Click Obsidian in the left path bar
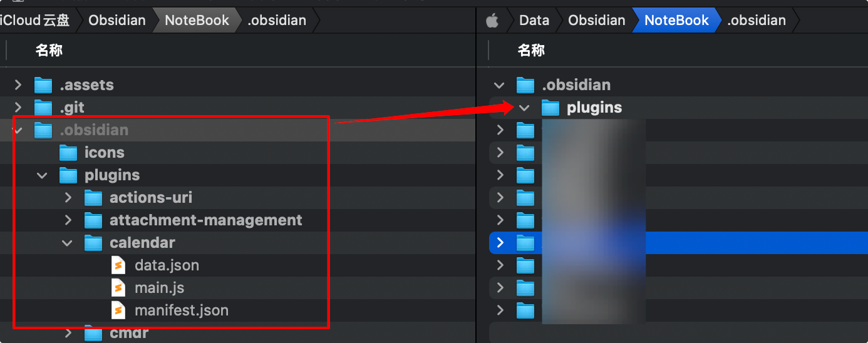The height and width of the screenshot is (343, 868). tap(116, 21)
